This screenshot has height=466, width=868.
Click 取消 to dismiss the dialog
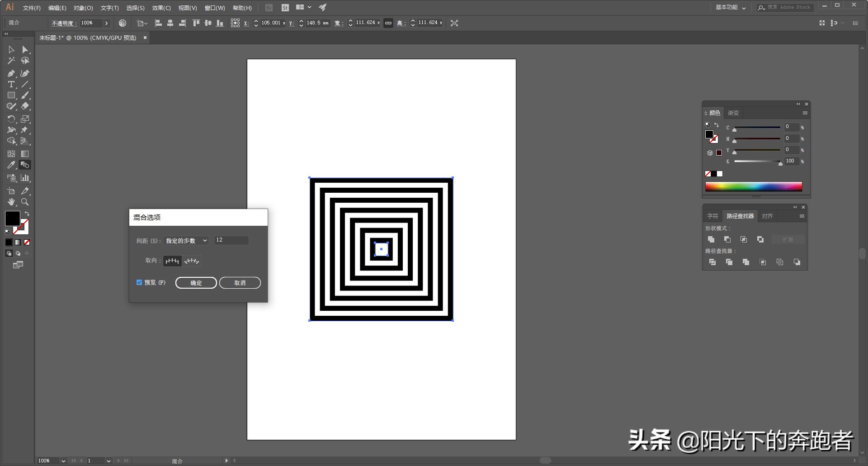(240, 282)
